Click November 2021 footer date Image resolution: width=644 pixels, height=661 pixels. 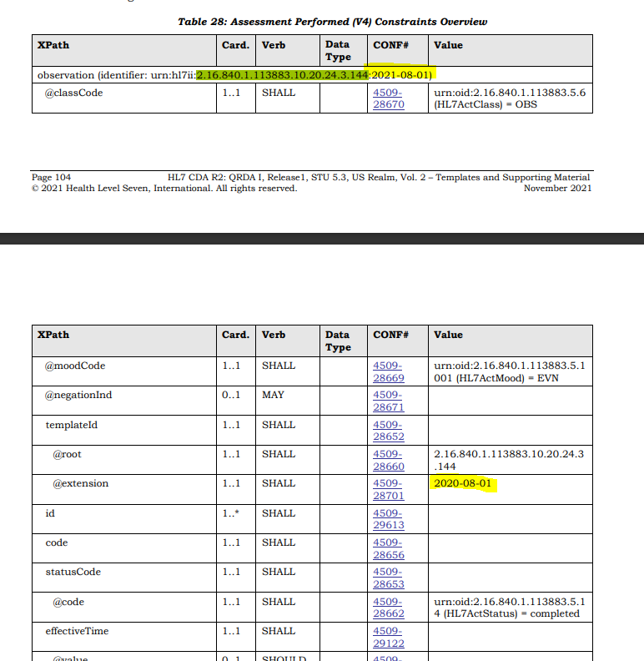[557, 188]
